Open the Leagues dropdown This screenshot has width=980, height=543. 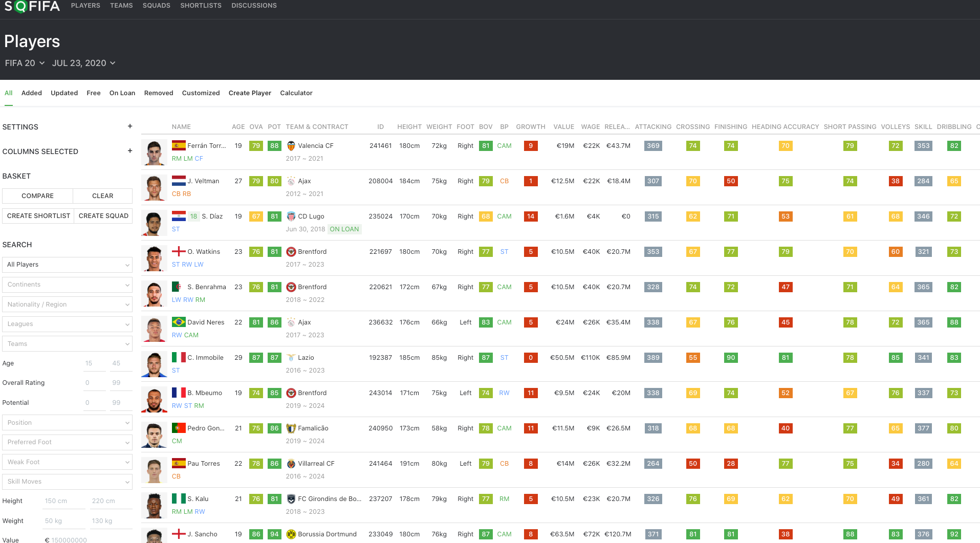point(67,324)
